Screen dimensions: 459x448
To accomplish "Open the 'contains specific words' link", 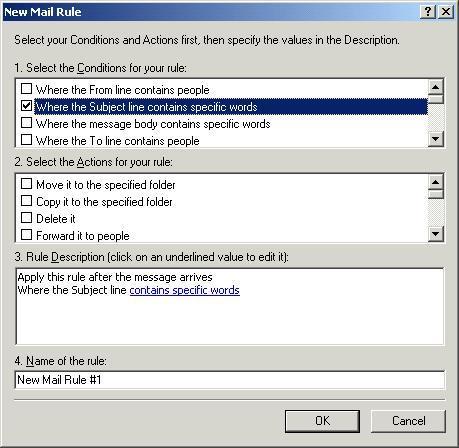I will click(184, 290).
